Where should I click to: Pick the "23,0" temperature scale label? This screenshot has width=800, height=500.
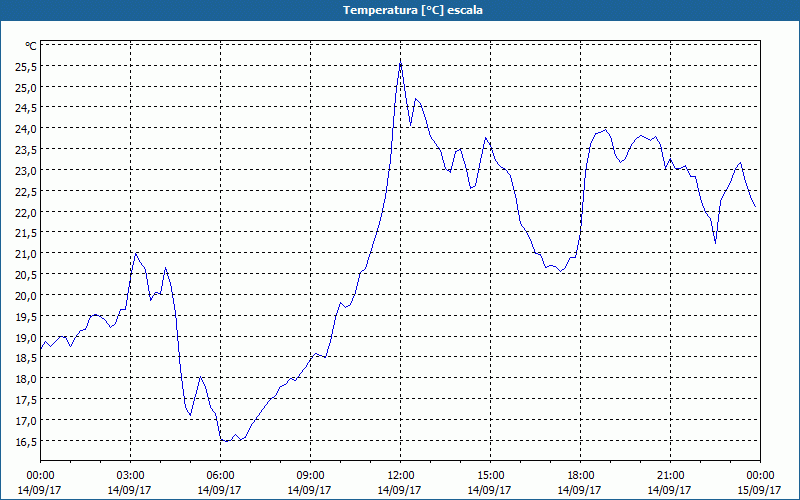26,170
